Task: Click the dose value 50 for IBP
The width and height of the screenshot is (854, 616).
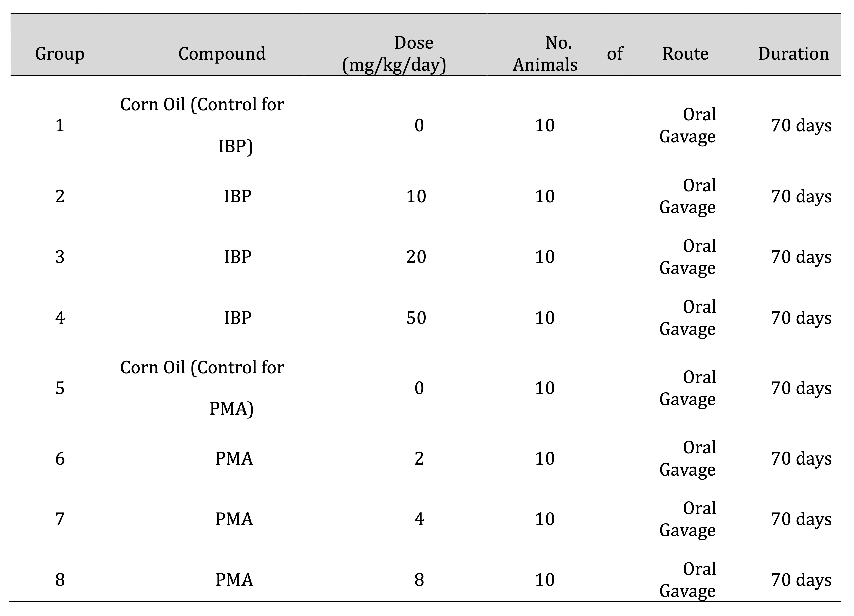Action: point(416,318)
